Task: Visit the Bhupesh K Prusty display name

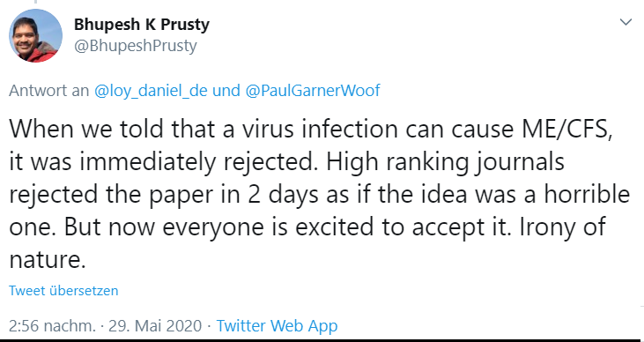Action: point(141,25)
